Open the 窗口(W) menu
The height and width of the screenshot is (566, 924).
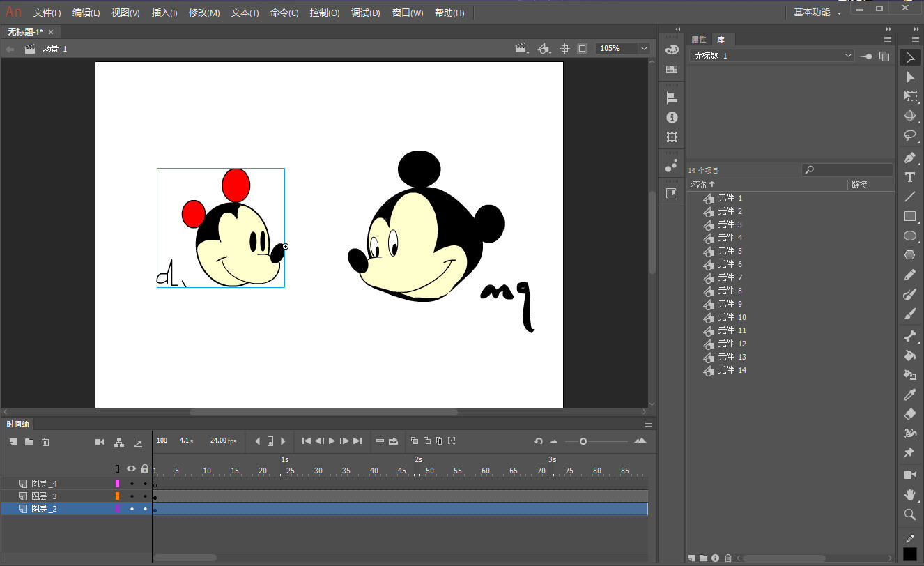coord(408,13)
